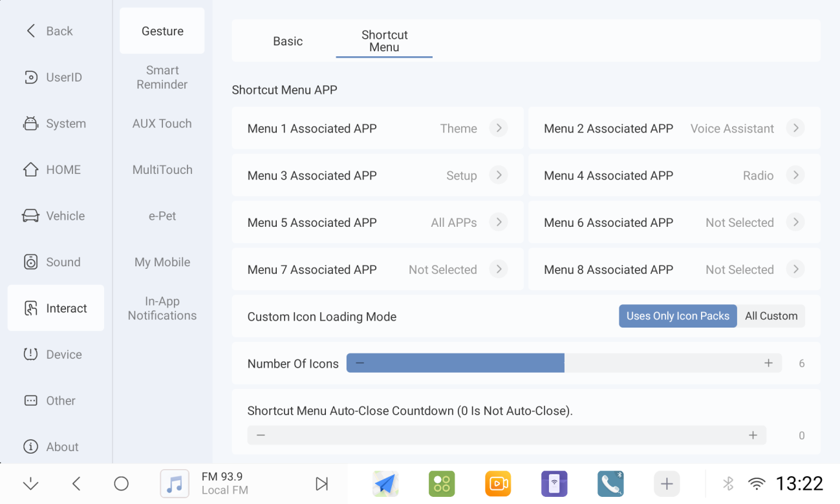Select All Custom icon loading mode
The image size is (840, 504).
click(x=771, y=316)
